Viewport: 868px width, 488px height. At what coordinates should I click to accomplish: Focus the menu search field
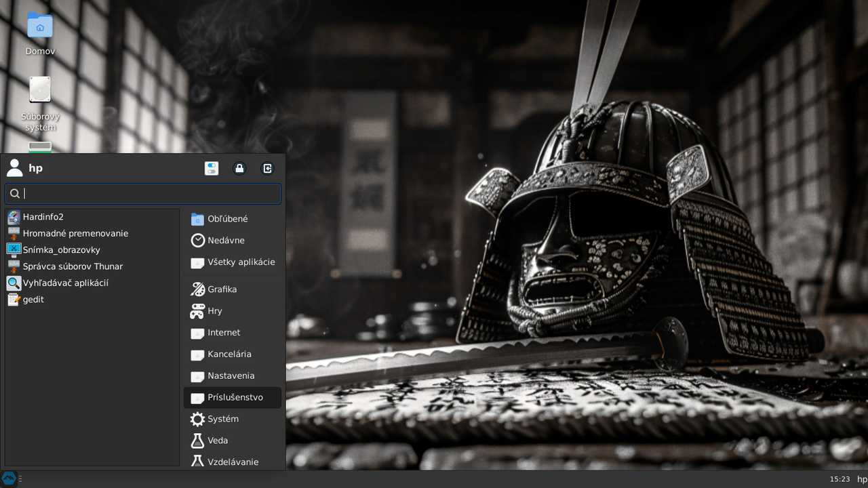(x=143, y=193)
